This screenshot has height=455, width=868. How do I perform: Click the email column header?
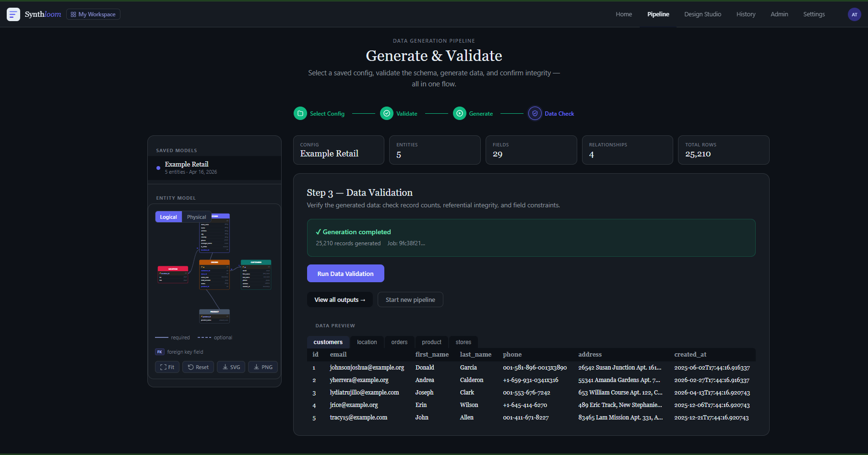click(x=338, y=355)
